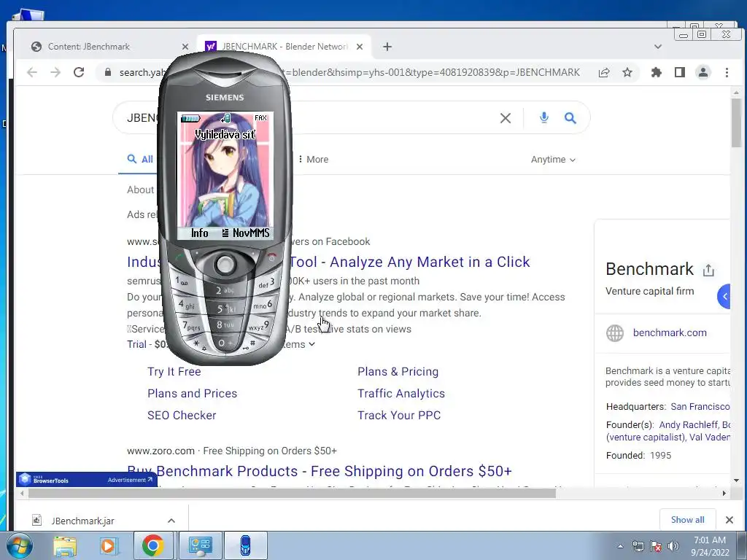Viewport: 747px width, 560px height.
Task: Open Plans and Prices link
Action: point(192,393)
